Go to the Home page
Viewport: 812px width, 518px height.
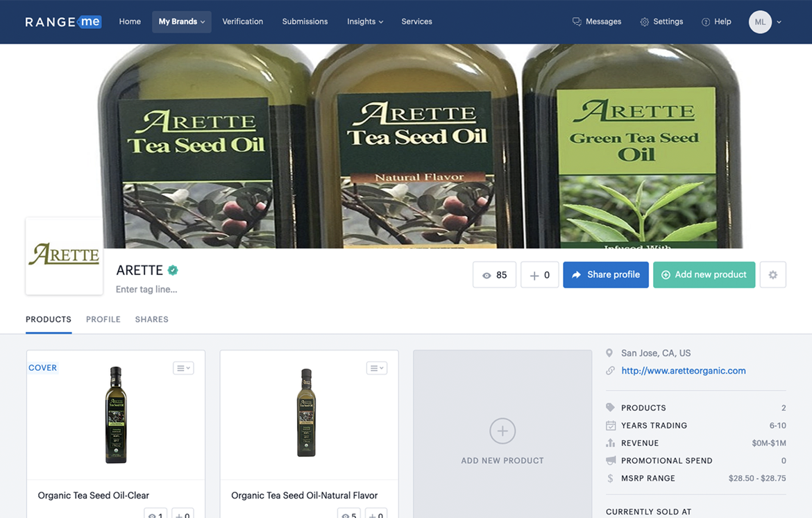click(x=130, y=22)
